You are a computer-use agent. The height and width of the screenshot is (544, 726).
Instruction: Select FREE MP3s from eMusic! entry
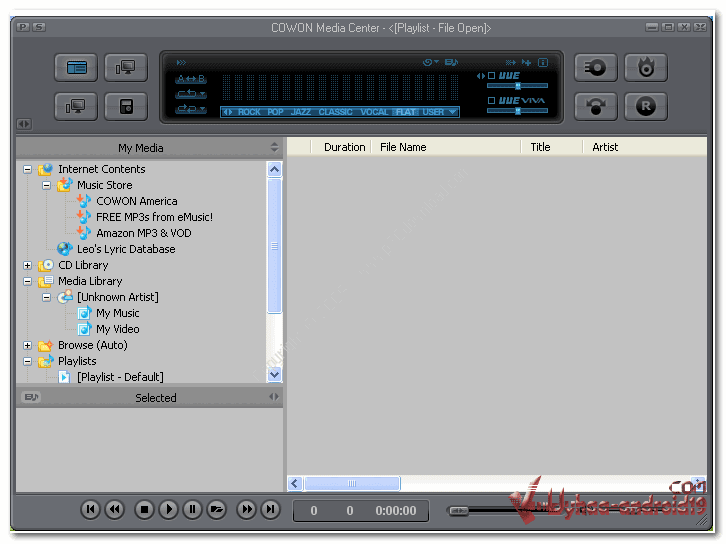154,217
